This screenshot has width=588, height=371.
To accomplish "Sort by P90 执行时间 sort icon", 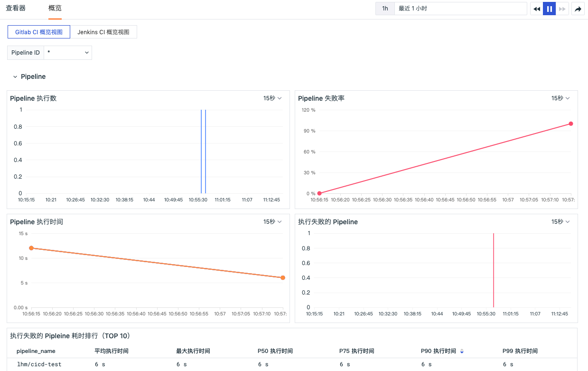I will click(x=462, y=351).
